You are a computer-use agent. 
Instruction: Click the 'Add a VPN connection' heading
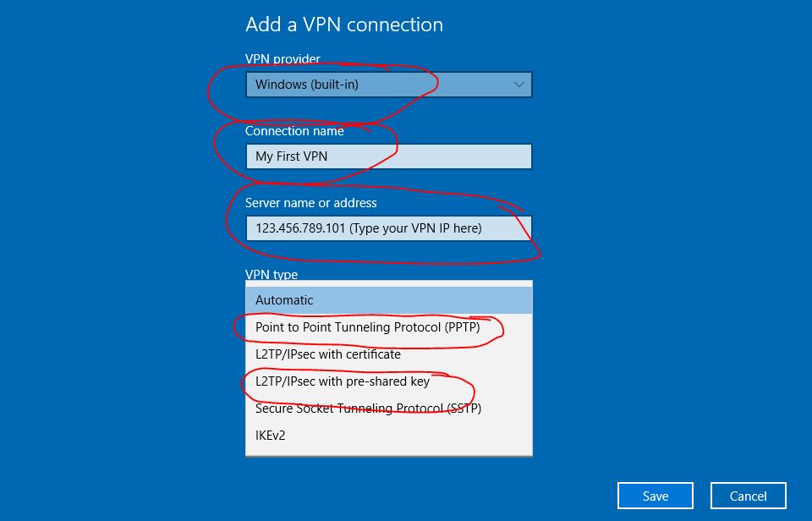tap(344, 25)
